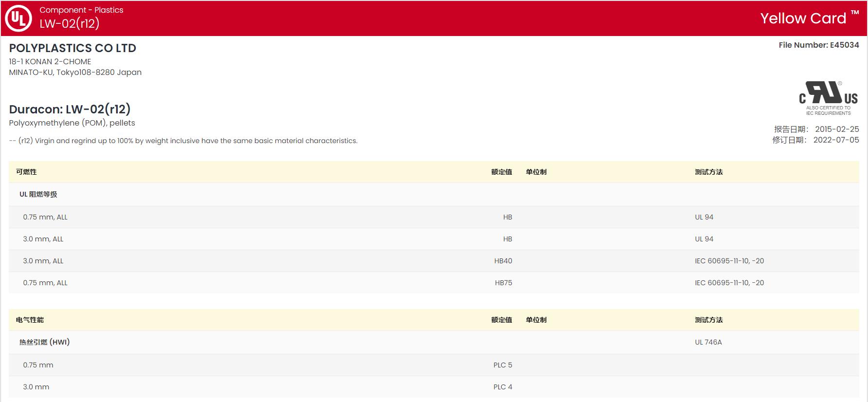Viewport: 868px width, 402px height.
Task: Select the POLYPLASTICS CO LTD company name
Action: pyautogui.click(x=72, y=48)
